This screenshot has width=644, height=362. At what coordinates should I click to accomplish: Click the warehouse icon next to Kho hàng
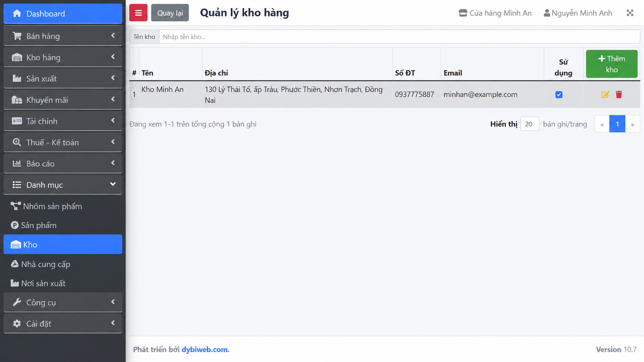17,57
